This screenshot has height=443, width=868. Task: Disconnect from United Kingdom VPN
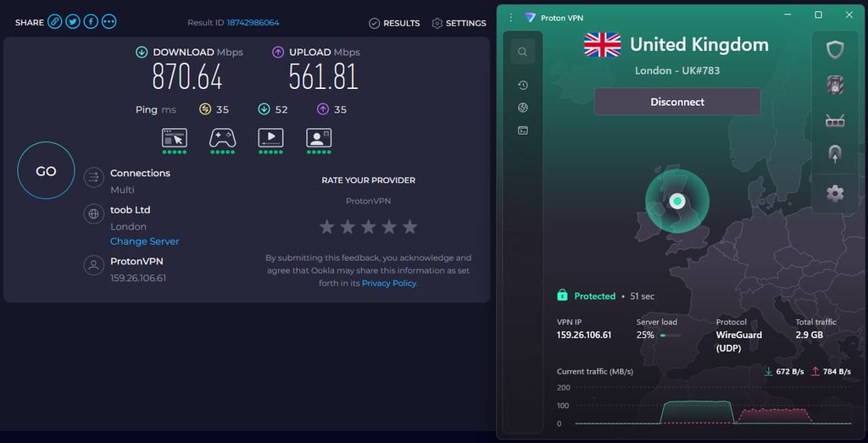click(x=677, y=102)
